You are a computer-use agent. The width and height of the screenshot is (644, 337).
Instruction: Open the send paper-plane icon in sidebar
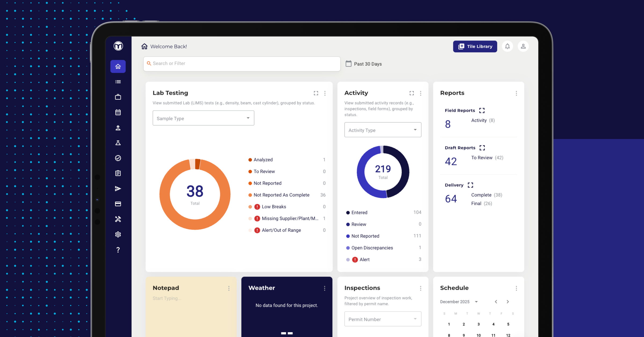(118, 189)
